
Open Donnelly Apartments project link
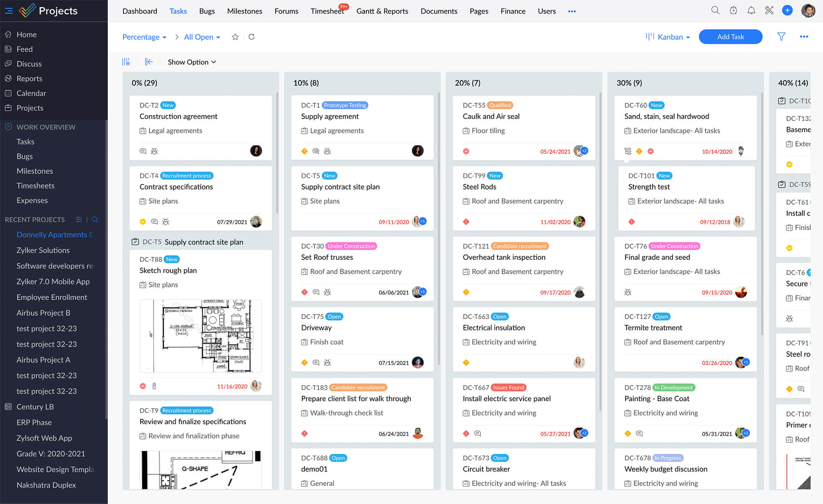point(52,234)
